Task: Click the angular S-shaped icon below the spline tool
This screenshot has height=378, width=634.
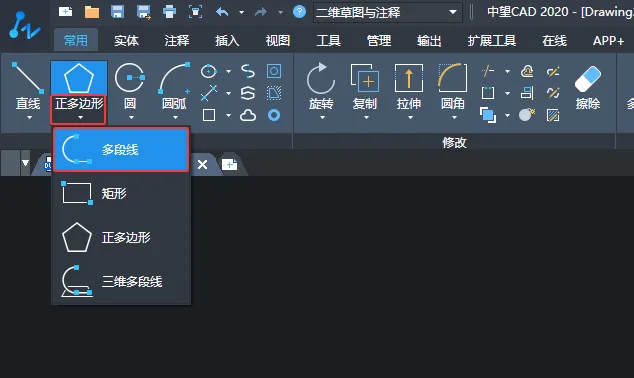Action: [247, 93]
